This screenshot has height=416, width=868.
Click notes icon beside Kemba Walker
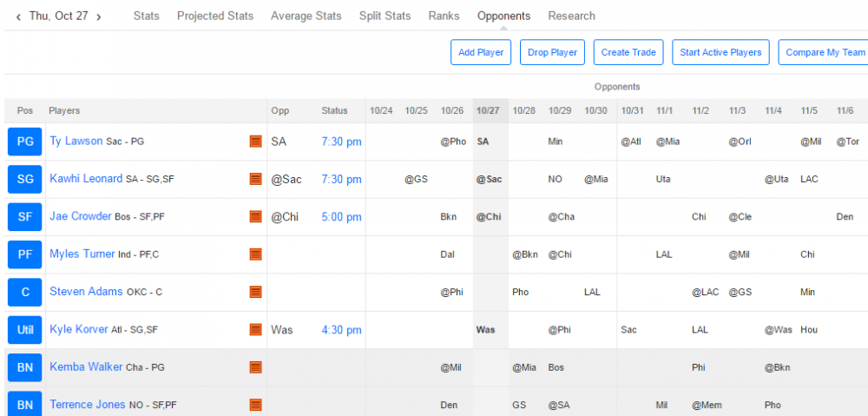click(x=255, y=367)
